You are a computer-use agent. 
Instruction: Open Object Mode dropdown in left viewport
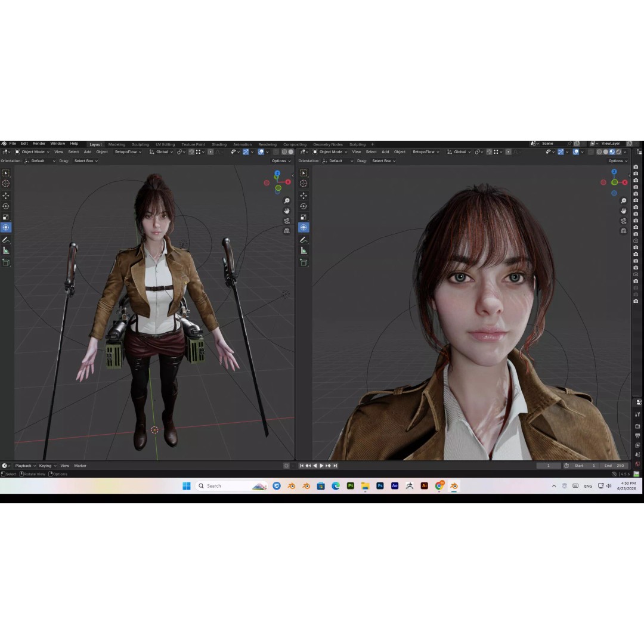tap(32, 152)
